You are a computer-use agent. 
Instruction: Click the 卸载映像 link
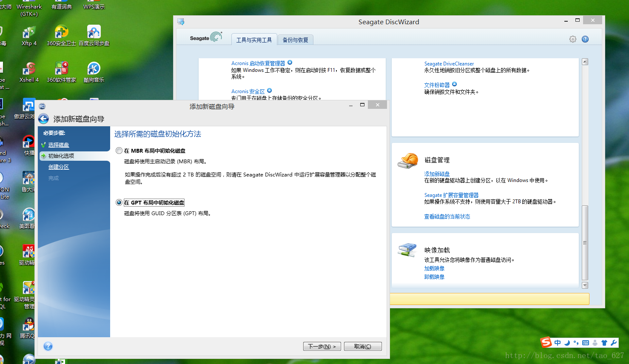click(x=434, y=277)
